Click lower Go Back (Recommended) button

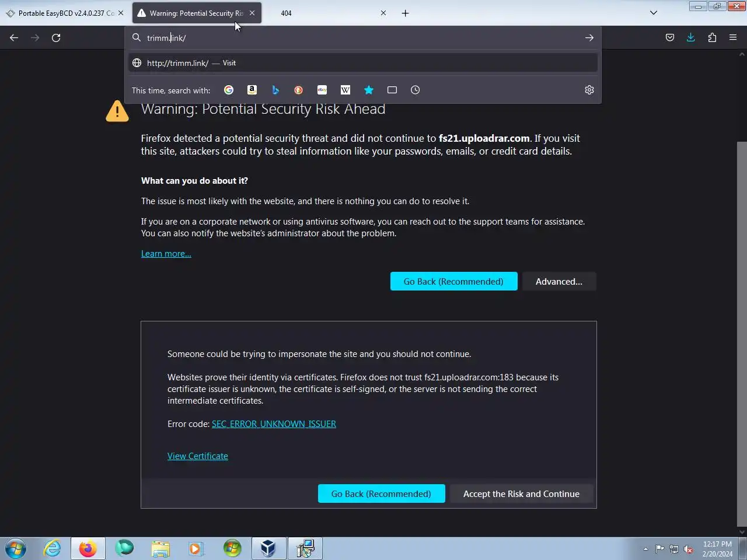tap(381, 494)
